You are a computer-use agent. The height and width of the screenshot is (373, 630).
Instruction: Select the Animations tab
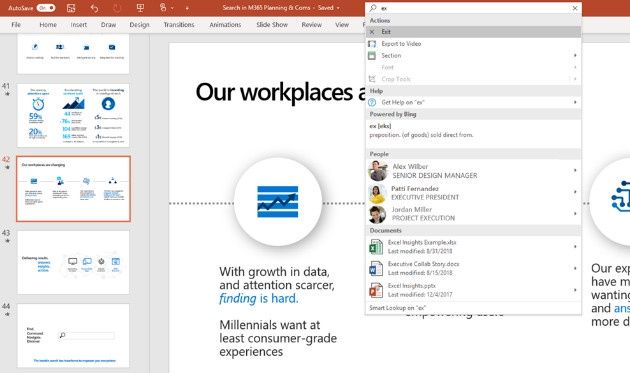pos(225,25)
